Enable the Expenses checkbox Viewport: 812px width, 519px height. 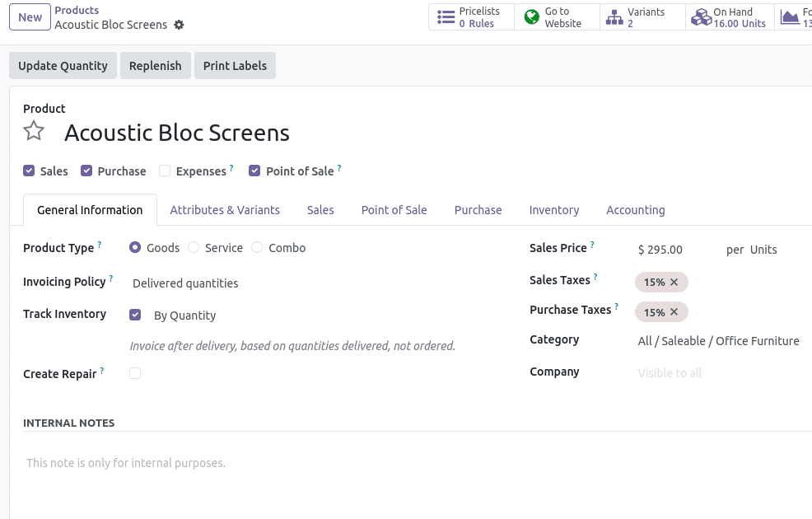[x=165, y=171]
